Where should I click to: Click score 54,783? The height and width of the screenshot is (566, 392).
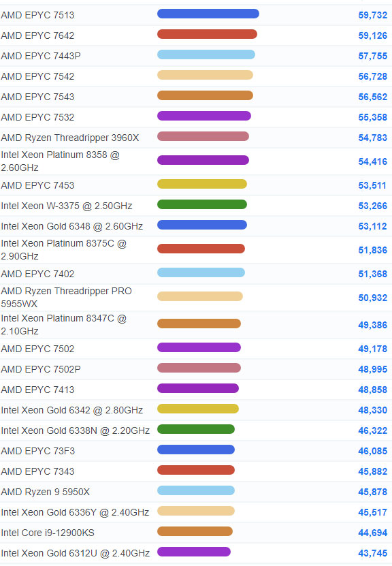coord(372,138)
